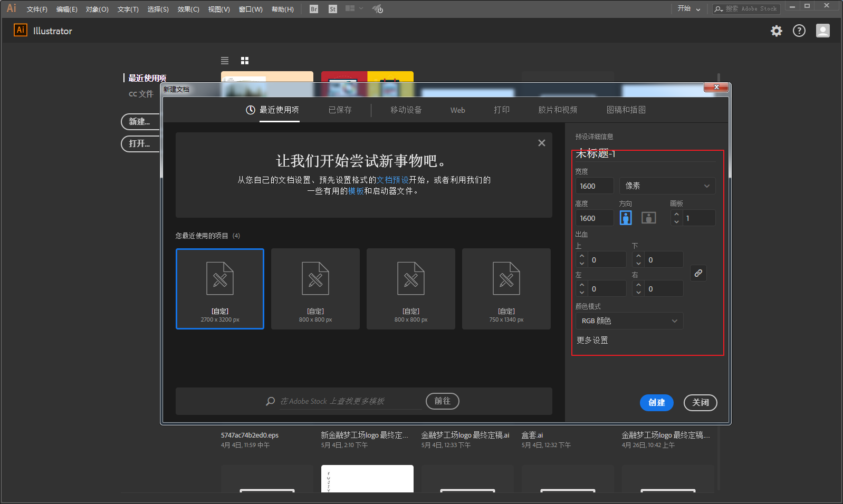Follow the 模板 hyperlink
This screenshot has height=504, width=843.
pos(356,191)
